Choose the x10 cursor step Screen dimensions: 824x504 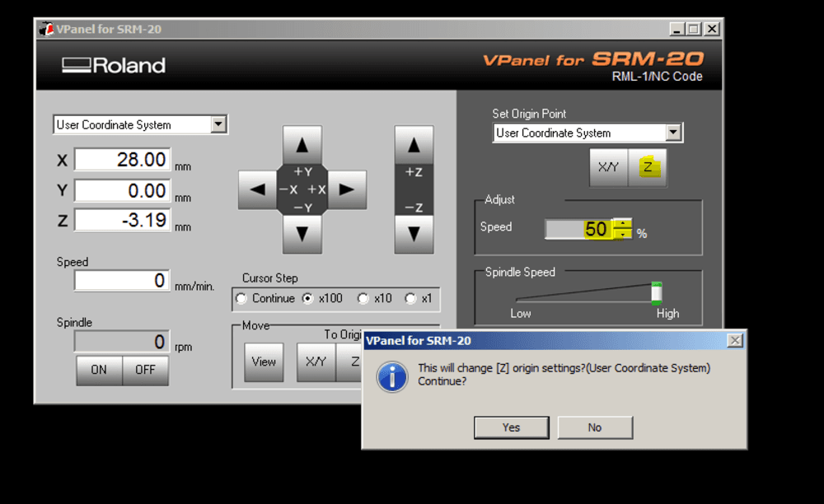pyautogui.click(x=363, y=299)
